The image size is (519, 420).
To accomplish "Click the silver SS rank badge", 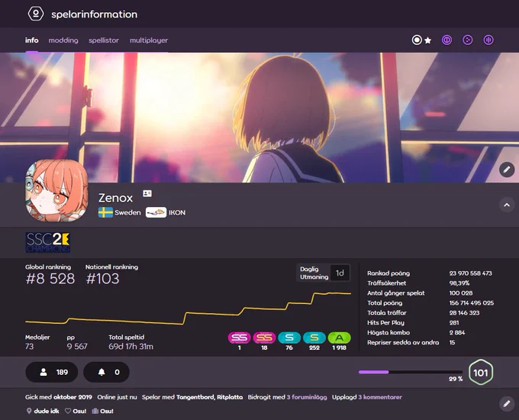I will tap(240, 338).
